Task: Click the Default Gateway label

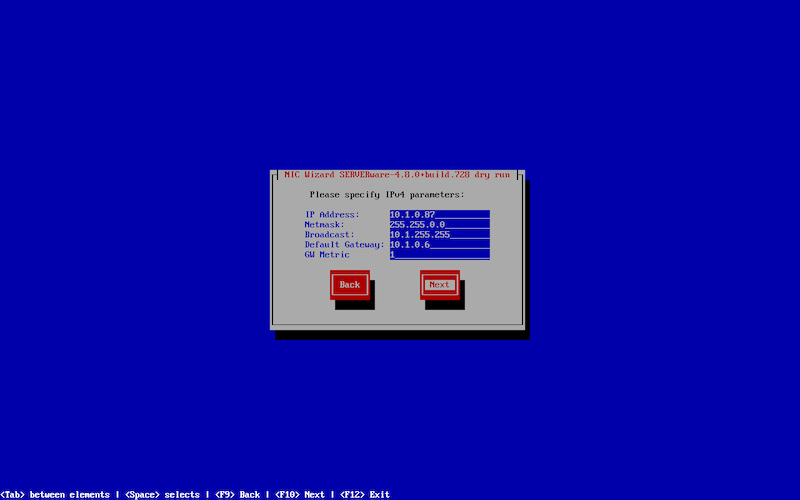Action: [x=344, y=244]
